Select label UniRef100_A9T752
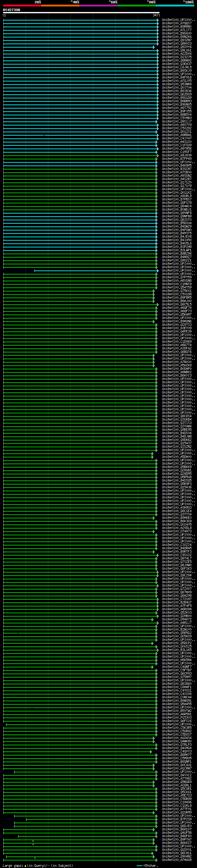This screenshot has width=197, height=868. pyautogui.click(x=177, y=108)
